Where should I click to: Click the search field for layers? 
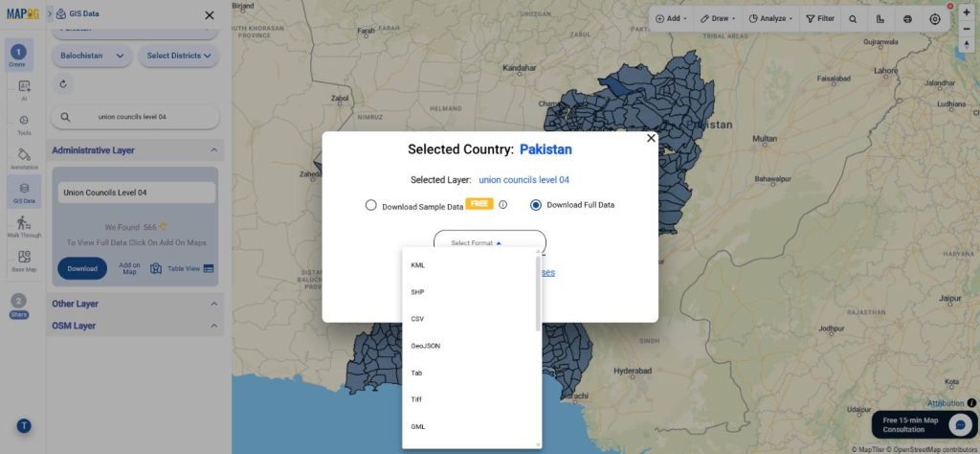tap(135, 117)
